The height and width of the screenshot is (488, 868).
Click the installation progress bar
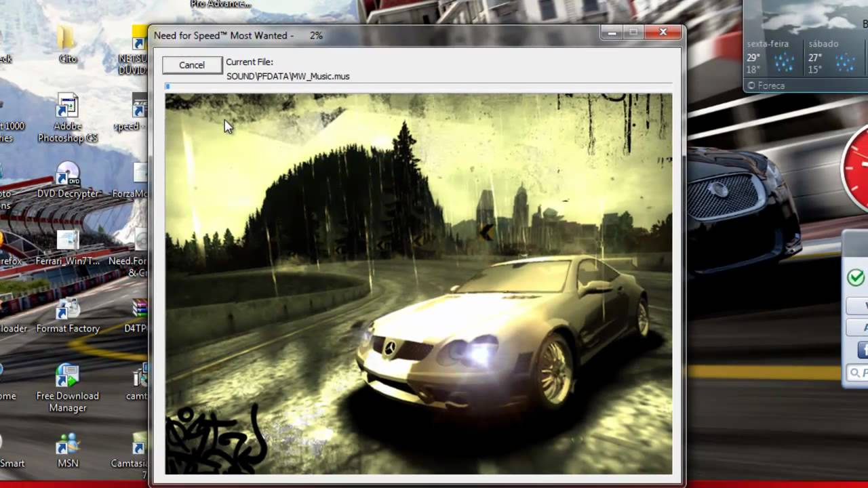click(418, 87)
